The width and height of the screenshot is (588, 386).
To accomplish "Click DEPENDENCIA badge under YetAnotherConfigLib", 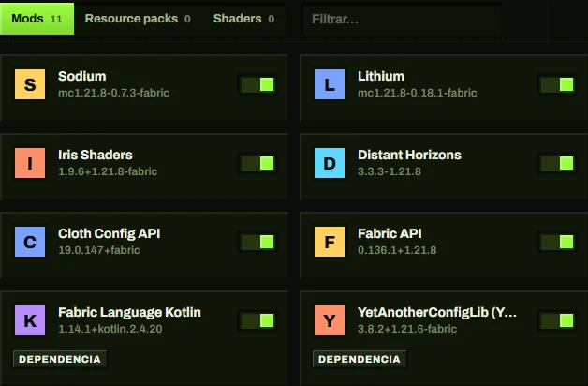I will click(360, 359).
